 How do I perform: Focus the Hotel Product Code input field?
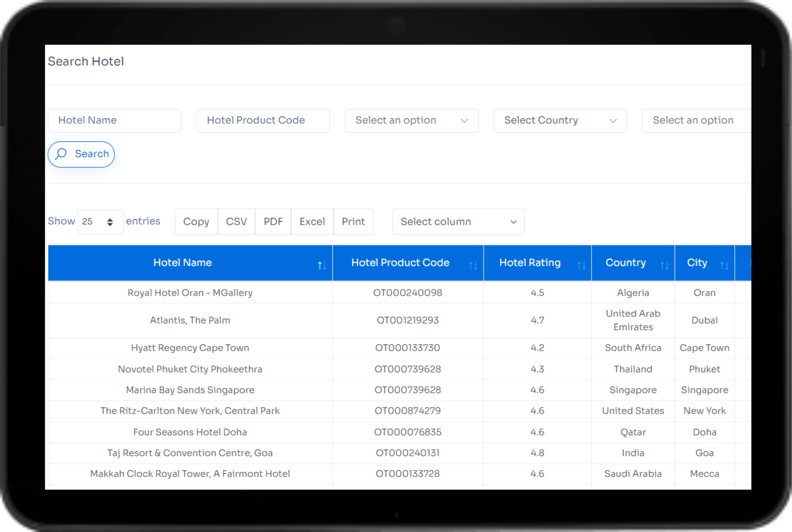click(263, 120)
